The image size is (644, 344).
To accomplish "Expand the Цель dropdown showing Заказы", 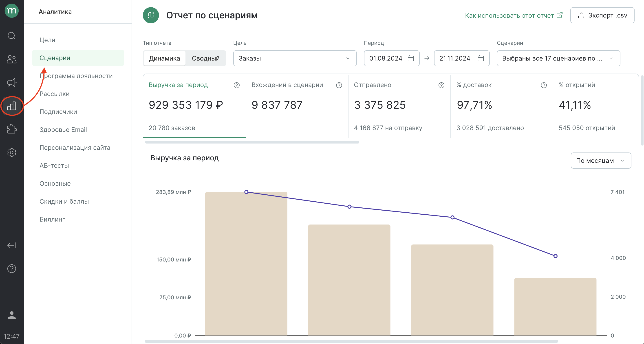I will tap(295, 58).
